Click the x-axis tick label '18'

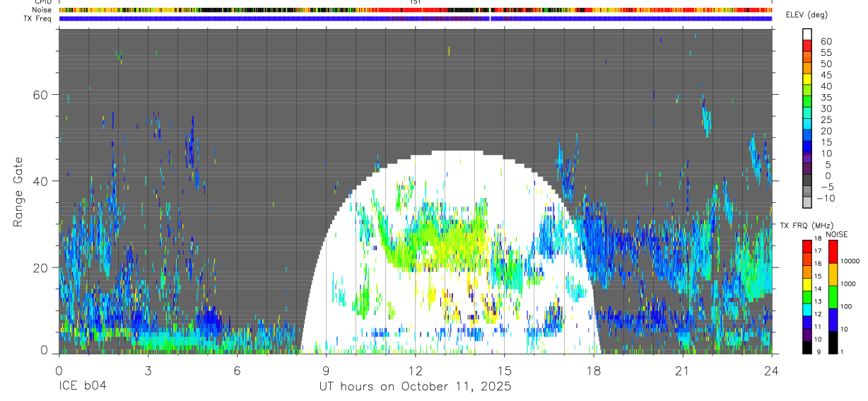click(593, 371)
